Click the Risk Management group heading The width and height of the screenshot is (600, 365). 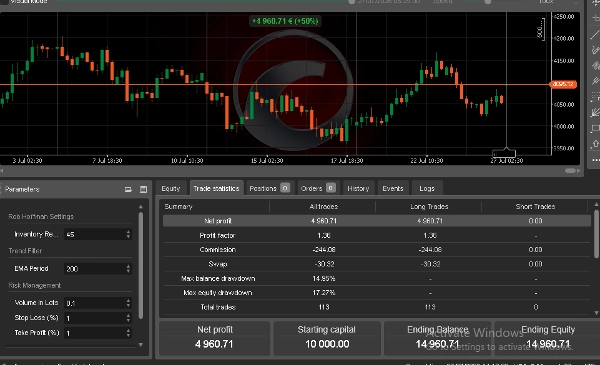click(34, 285)
